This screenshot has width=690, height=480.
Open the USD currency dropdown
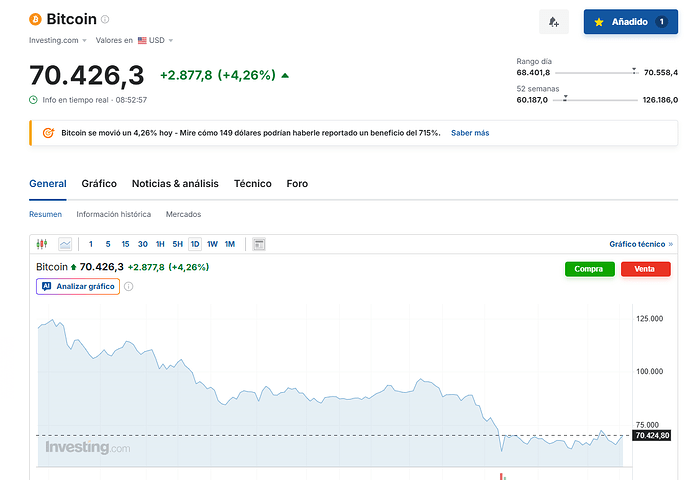coord(156,40)
